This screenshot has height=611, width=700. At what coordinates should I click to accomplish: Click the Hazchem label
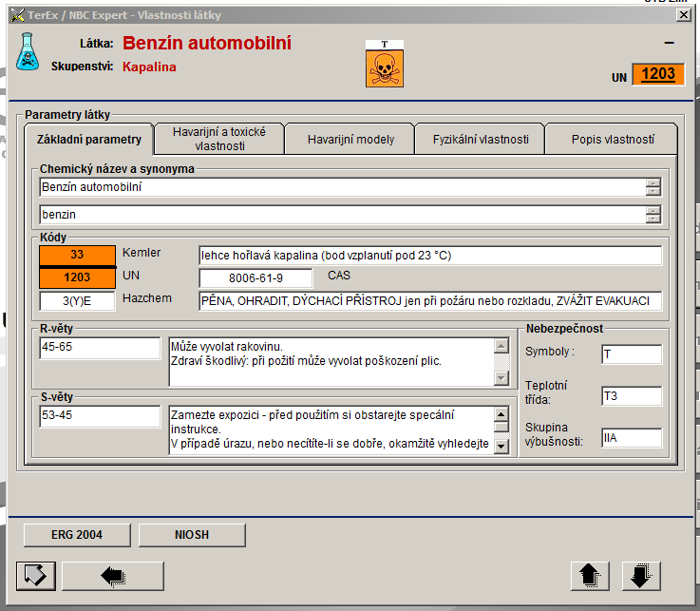[147, 298]
